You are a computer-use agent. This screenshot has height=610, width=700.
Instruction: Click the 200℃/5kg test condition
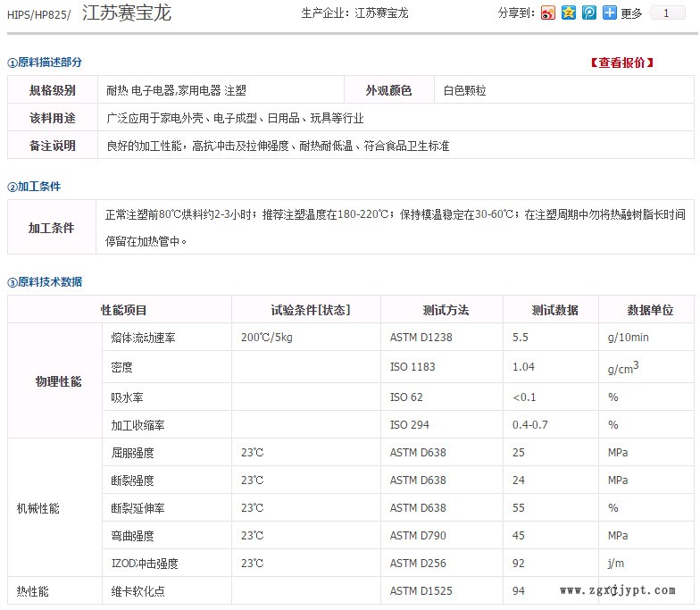click(267, 338)
